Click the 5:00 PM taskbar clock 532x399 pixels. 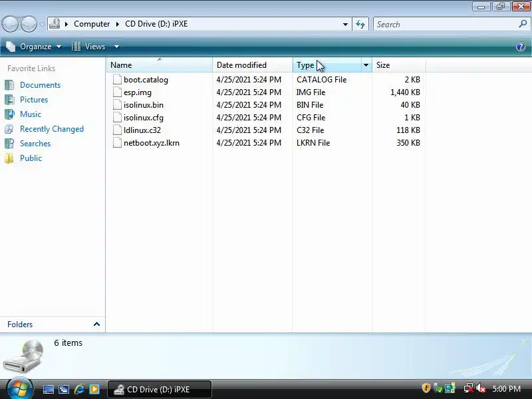506,388
